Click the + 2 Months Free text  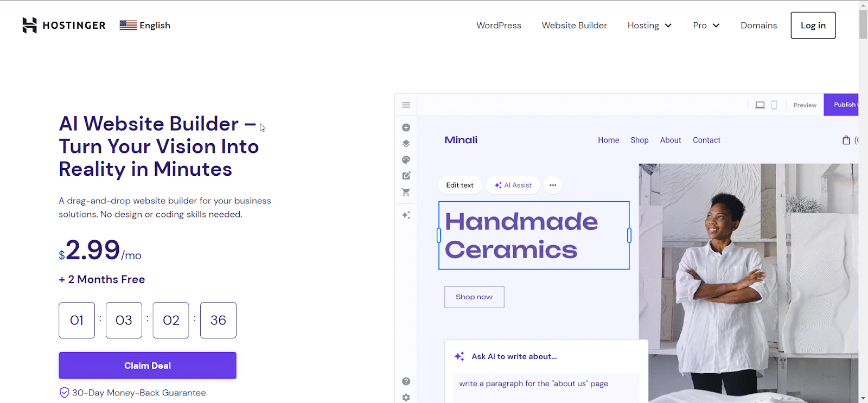[x=102, y=279]
